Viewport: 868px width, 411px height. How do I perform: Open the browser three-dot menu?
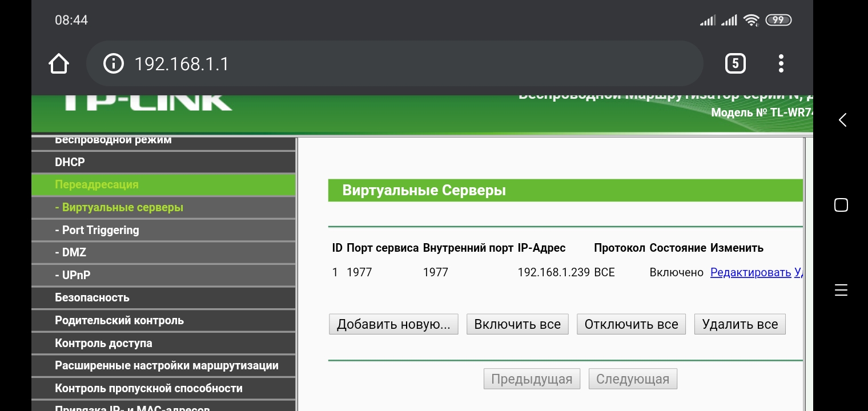(x=781, y=63)
